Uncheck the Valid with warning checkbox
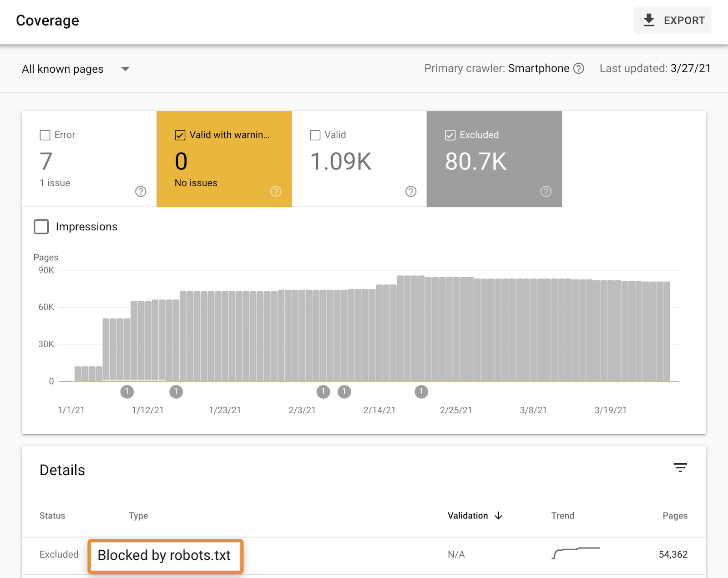This screenshot has width=728, height=578. (180, 135)
